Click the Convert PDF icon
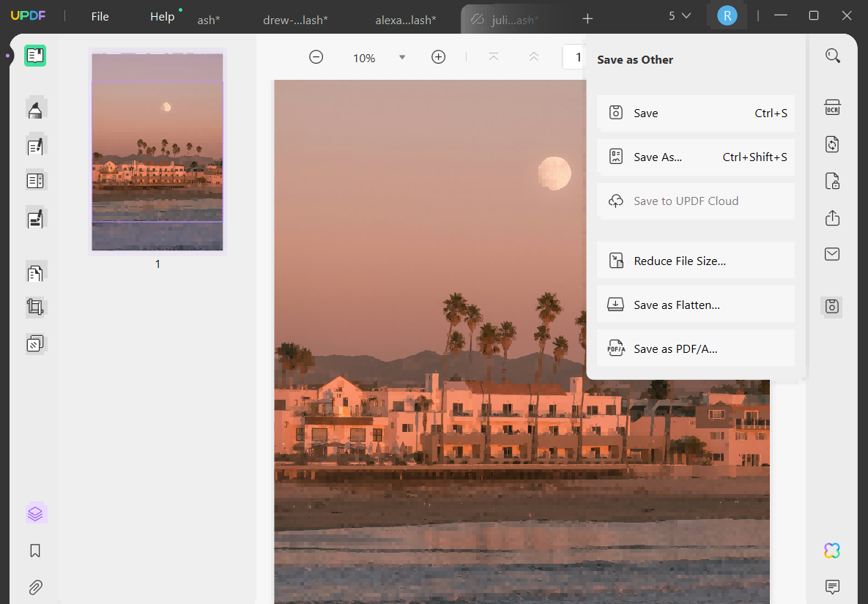868x604 pixels. 832,144
